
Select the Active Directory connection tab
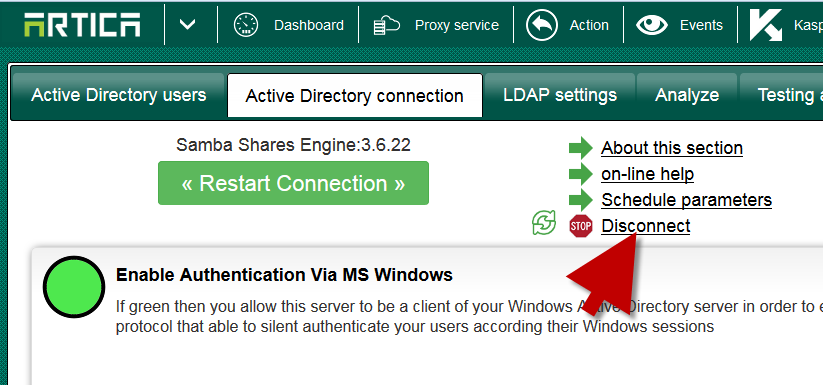pyautogui.click(x=354, y=95)
